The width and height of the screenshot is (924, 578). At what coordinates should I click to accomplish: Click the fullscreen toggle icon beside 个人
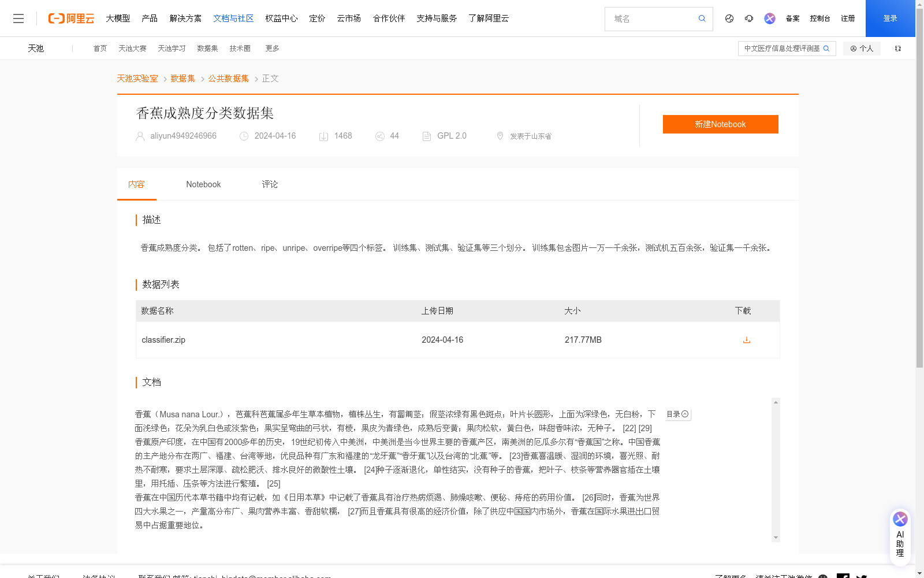tap(898, 49)
